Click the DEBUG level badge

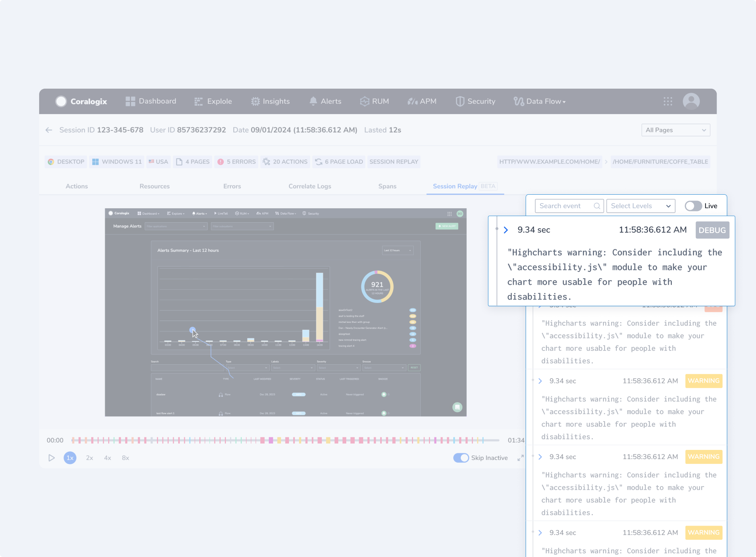712,230
